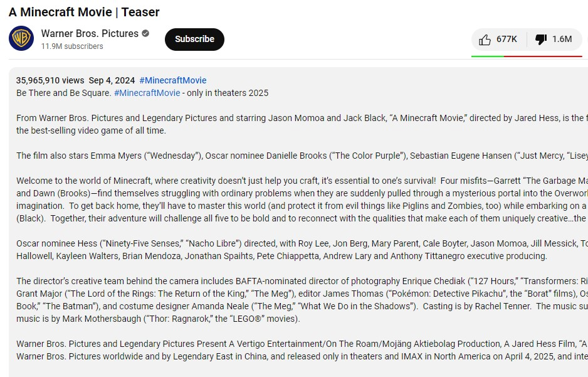This screenshot has width=588, height=377.
Task: Click the verified checkmark badge
Action: 145,34
